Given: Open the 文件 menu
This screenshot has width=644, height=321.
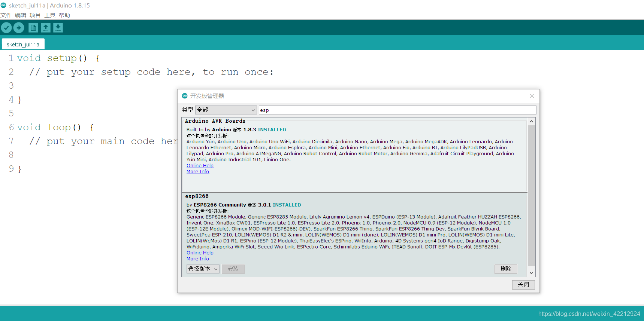Looking at the screenshot, I should pos(6,15).
